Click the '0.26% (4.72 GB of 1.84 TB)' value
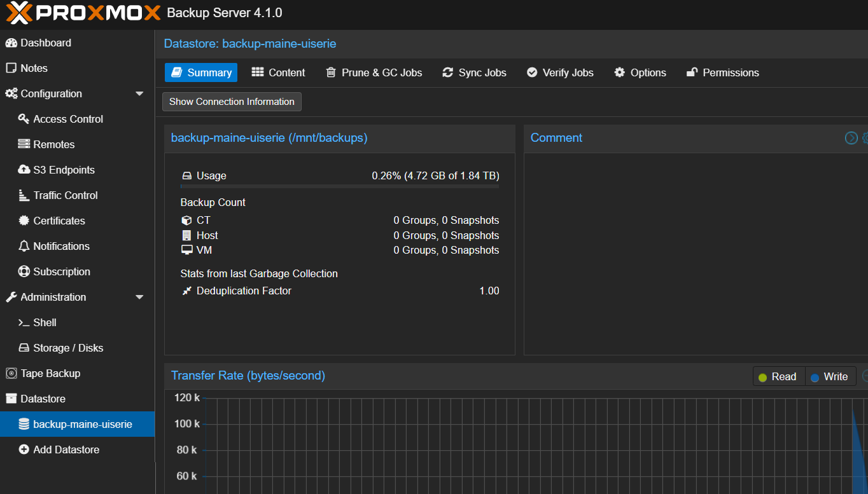Image resolution: width=868 pixels, height=494 pixels. click(435, 175)
